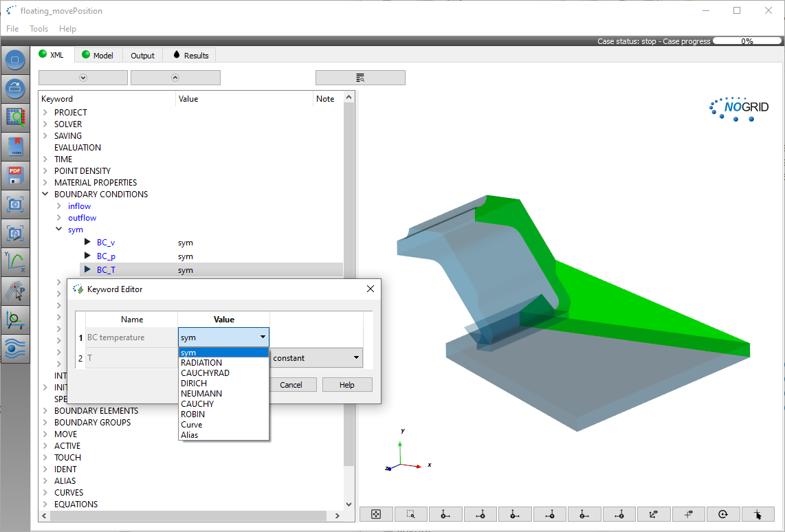Click the streamlines flow icon in sidebar
This screenshot has height=532, width=785.
[15, 348]
